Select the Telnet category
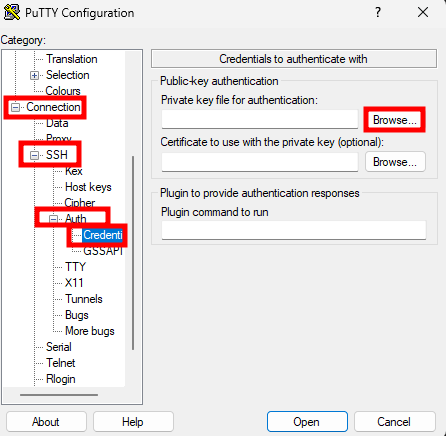Image resolution: width=446 pixels, height=436 pixels. (x=61, y=363)
